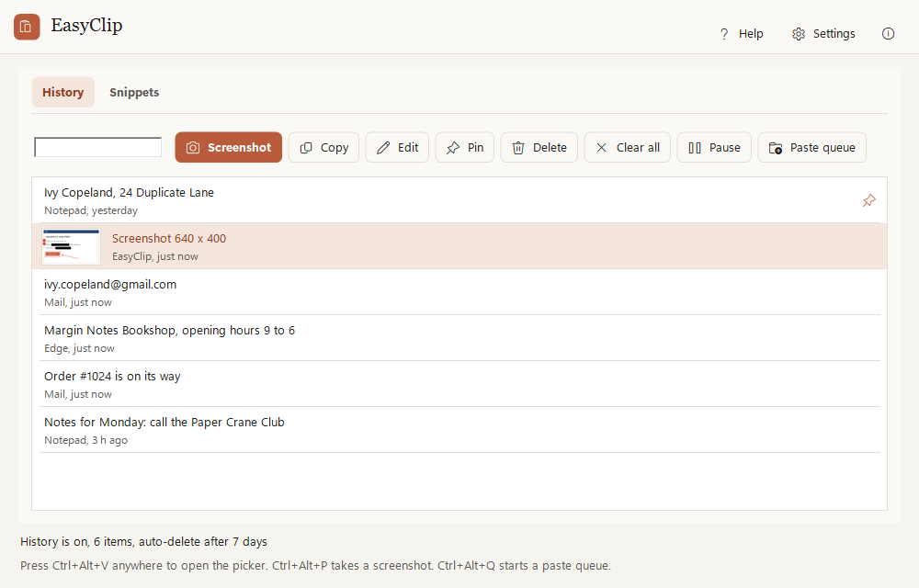Switch to the Snippets tab
This screenshot has height=588, width=919.
point(134,92)
